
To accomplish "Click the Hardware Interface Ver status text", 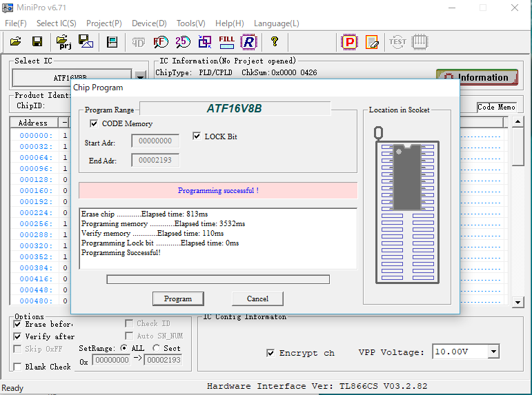I will pos(317,386).
